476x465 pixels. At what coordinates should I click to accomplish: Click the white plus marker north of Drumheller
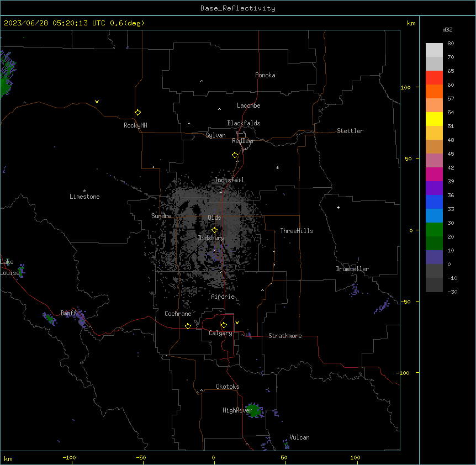[338, 207]
